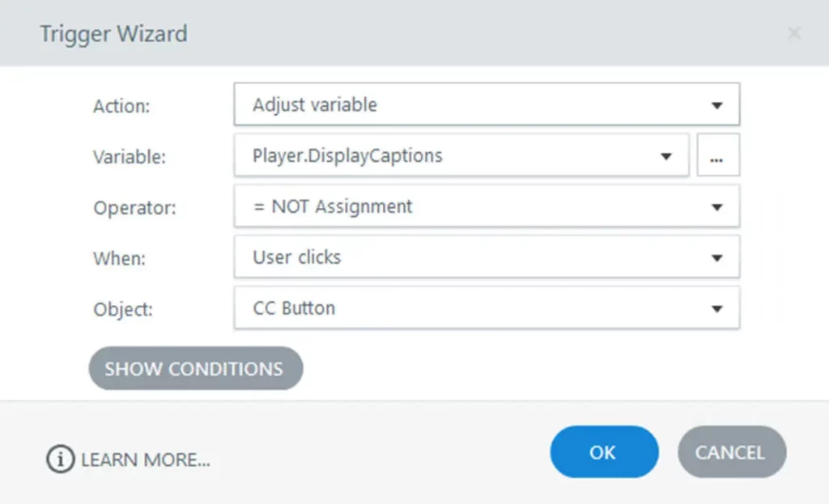Screen dimensions: 829x504
Task: Confirm the trigger with OK
Action: [603, 452]
